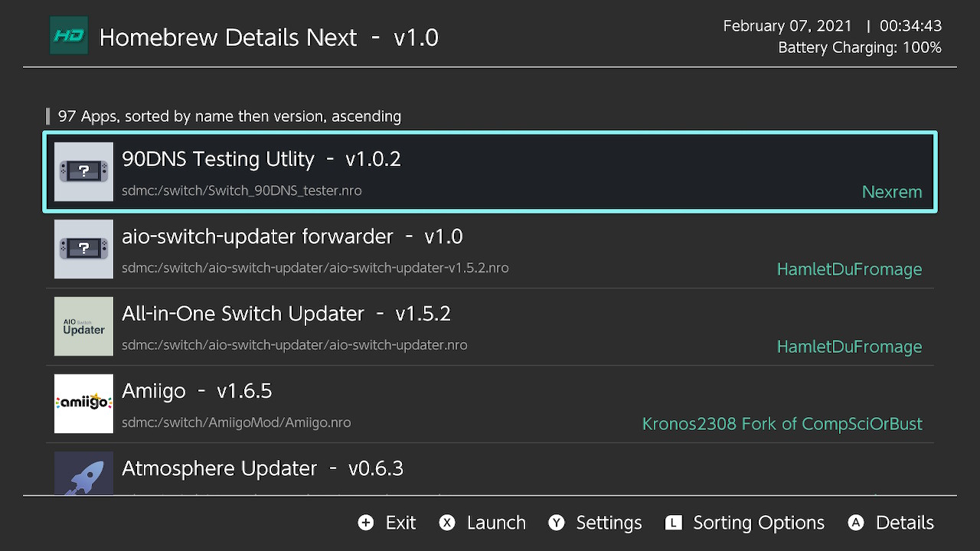Select the Amiigo v1.6.5 list entry
This screenshot has height=551, width=980.
point(490,404)
